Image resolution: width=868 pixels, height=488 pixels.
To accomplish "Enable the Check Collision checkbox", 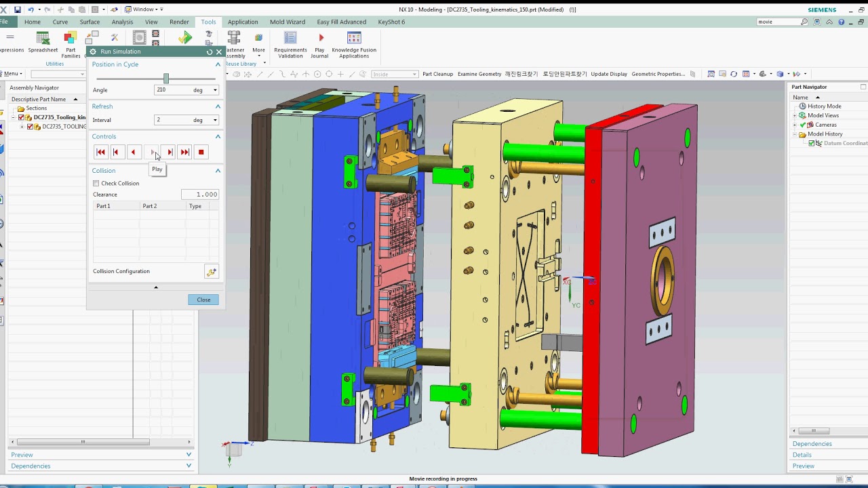I will click(x=96, y=184).
